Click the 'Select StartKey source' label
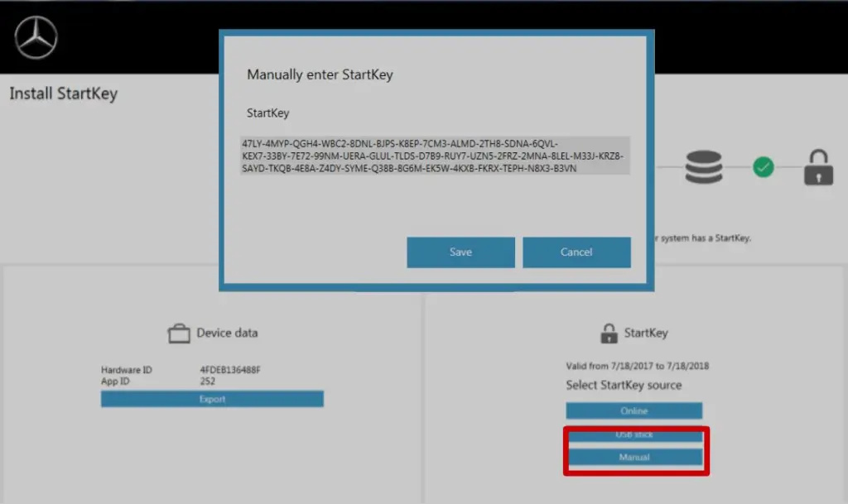This screenshot has height=504, width=848. [624, 385]
